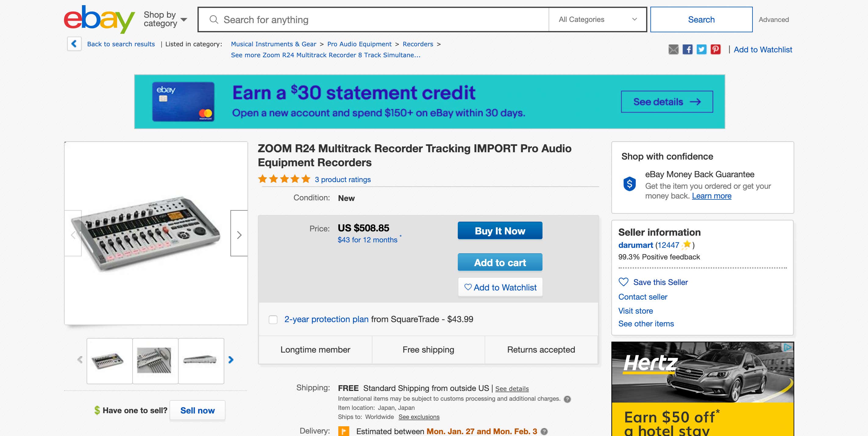Image resolution: width=868 pixels, height=436 pixels.
Task: Click the Hertz hotel stay advertisement
Action: click(703, 389)
